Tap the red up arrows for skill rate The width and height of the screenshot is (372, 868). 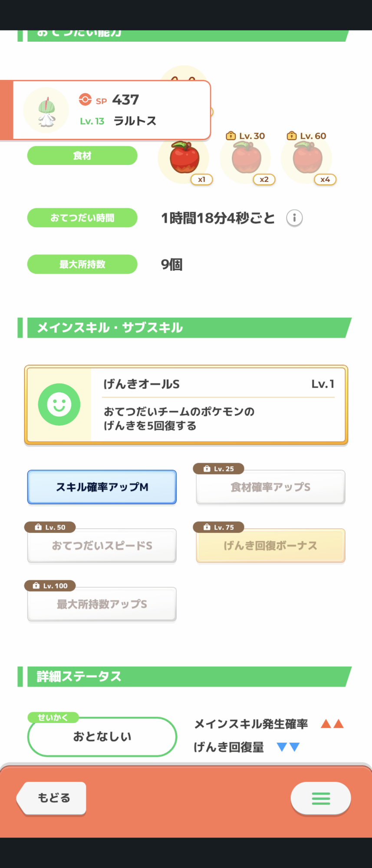coord(332,723)
